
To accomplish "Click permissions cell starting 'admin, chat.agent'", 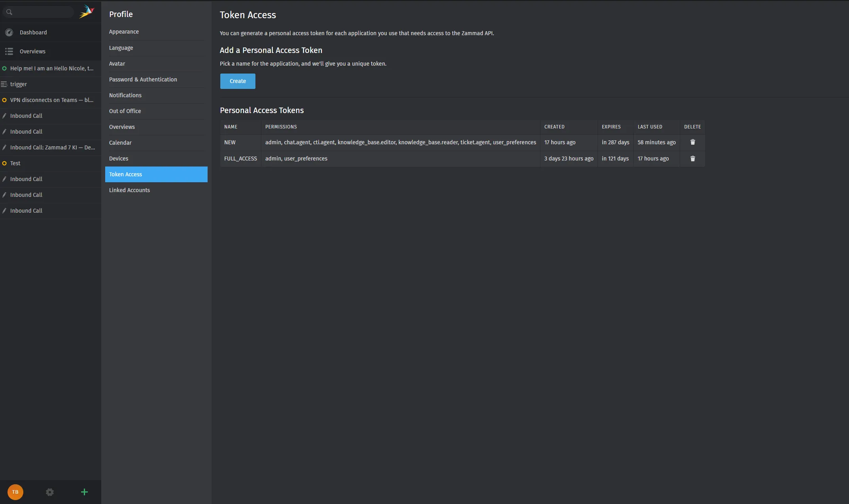I will (401, 142).
